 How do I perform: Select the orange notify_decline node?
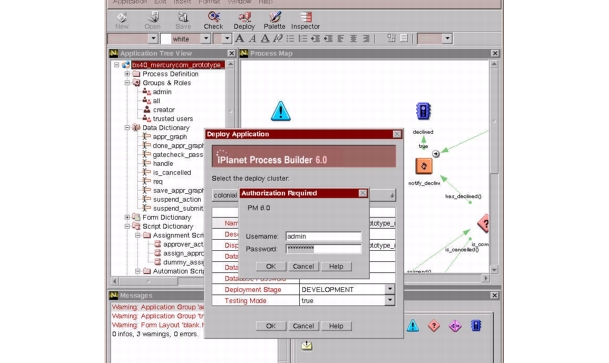coord(424,166)
